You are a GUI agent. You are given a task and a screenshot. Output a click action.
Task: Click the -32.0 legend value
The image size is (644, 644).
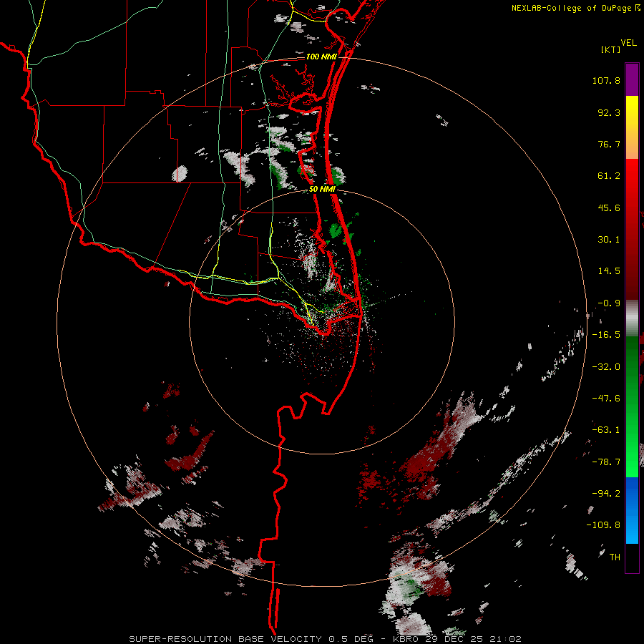click(x=606, y=367)
